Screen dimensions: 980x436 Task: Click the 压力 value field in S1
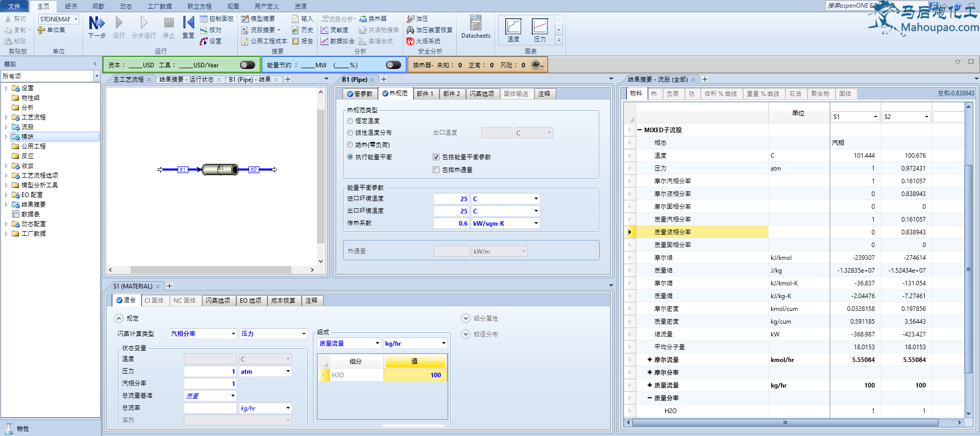click(210, 372)
